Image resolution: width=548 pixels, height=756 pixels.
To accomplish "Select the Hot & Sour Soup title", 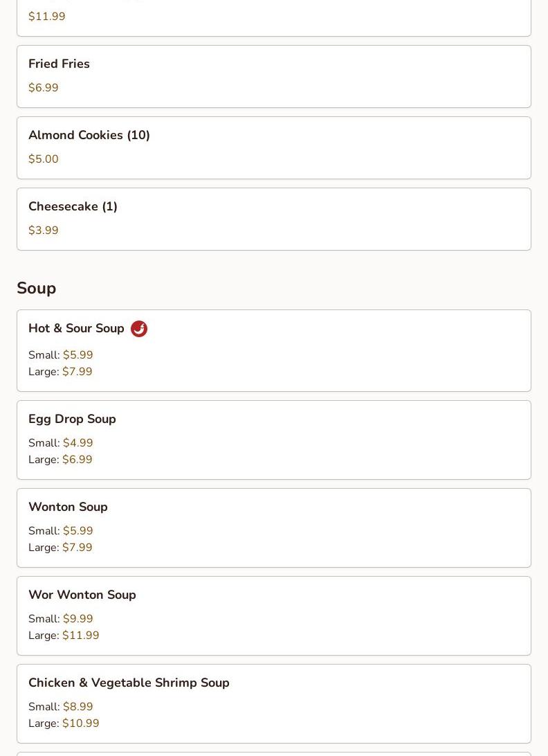I will (x=76, y=328).
